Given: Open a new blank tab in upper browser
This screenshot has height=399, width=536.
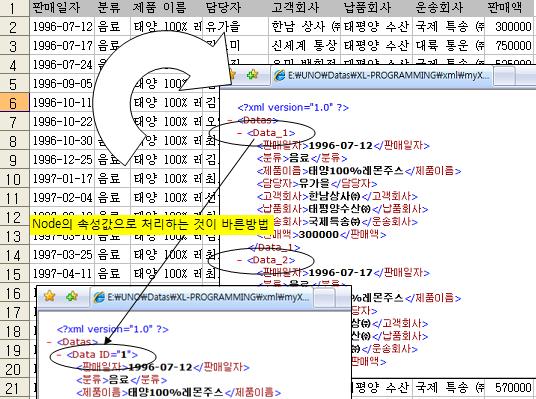Looking at the screenshot, I should coord(505,76).
